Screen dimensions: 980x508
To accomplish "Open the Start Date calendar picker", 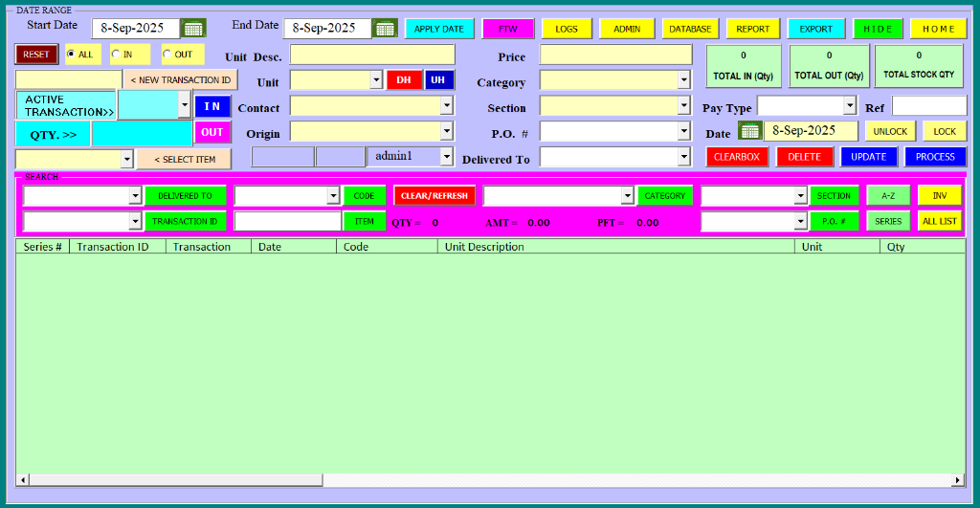I will pos(193,28).
